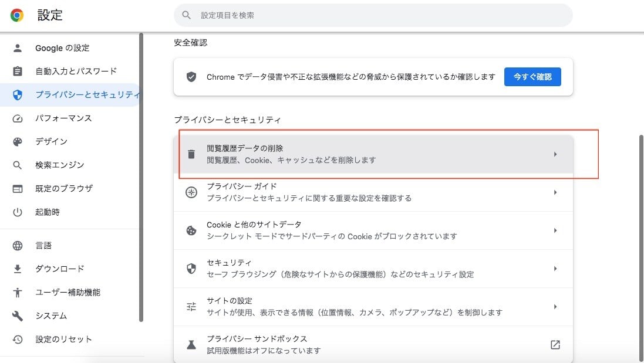Screen dimensions: 644x363
Task: Click flask icon for プライバシー サンドボックス
Action: tap(191, 345)
